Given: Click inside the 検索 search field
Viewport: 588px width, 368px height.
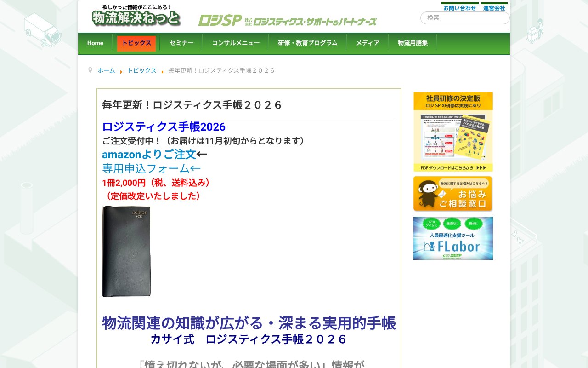Looking at the screenshot, I should tap(464, 18).
